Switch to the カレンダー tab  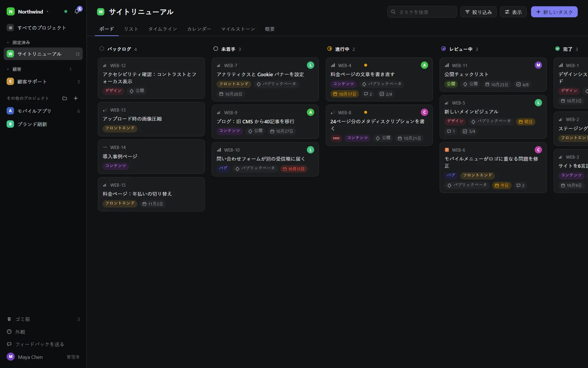(x=199, y=29)
